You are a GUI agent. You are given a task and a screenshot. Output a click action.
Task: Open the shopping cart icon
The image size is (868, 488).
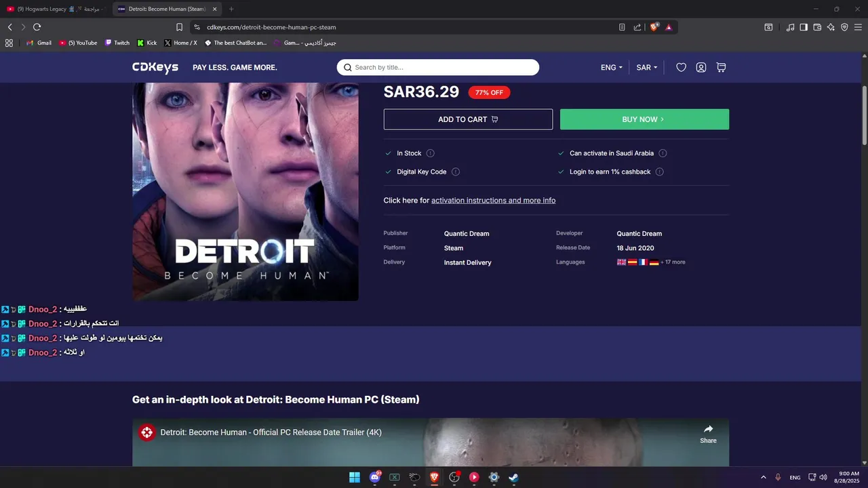tap(721, 67)
